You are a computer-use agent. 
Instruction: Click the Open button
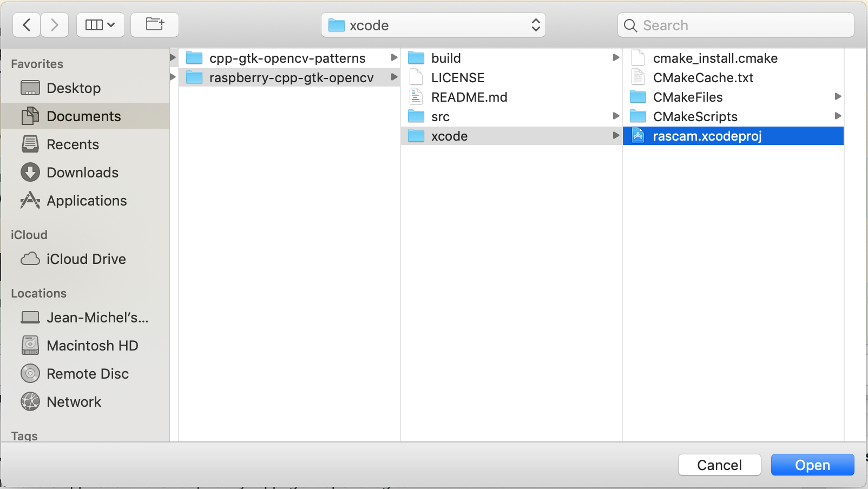coord(812,465)
